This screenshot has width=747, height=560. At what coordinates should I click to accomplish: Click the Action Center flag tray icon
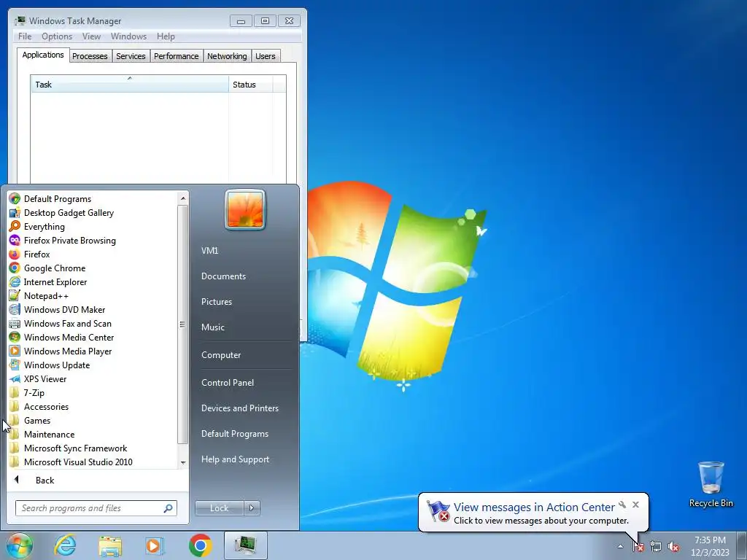point(638,547)
